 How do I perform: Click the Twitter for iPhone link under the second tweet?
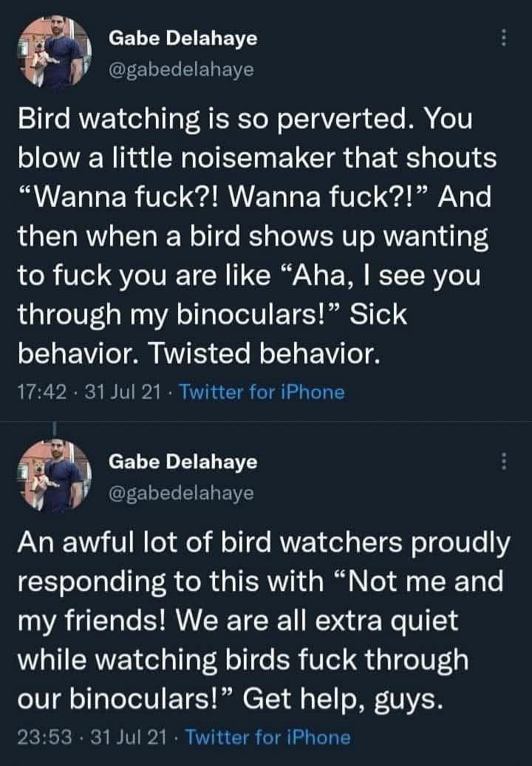(267, 736)
